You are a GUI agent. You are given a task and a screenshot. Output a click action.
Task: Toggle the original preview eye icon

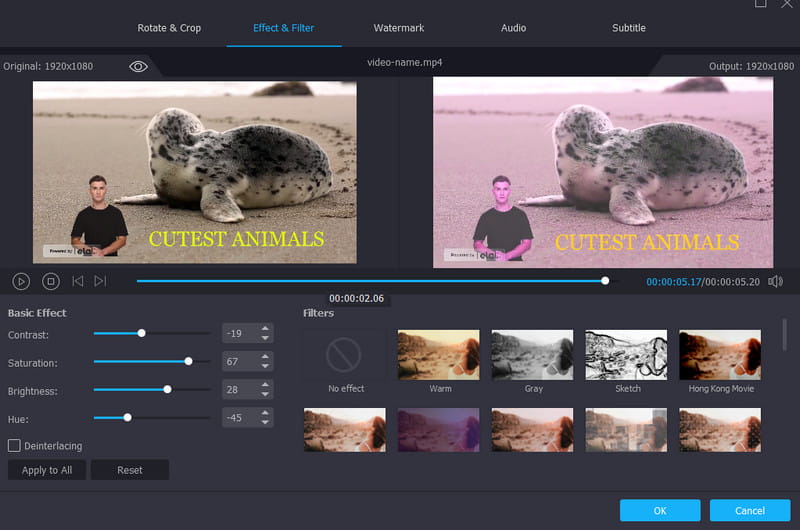tap(138, 66)
